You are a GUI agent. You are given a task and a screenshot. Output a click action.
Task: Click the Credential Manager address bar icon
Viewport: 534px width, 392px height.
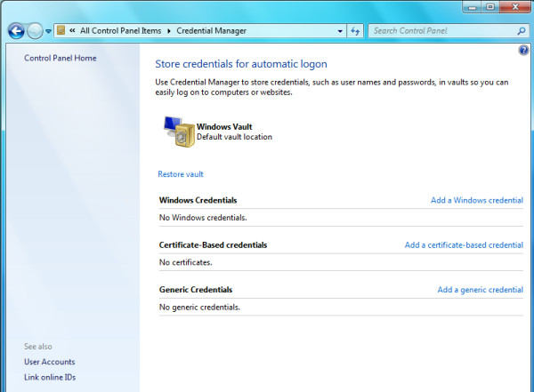coord(61,30)
